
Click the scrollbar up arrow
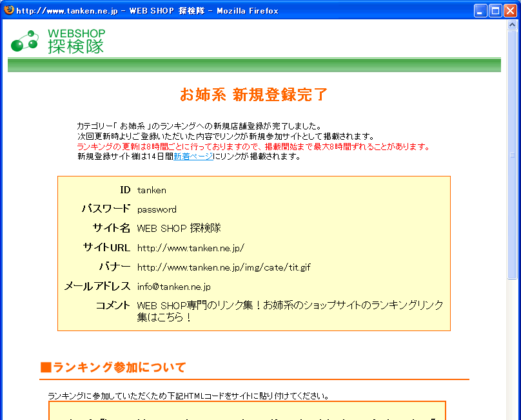tap(513, 26)
